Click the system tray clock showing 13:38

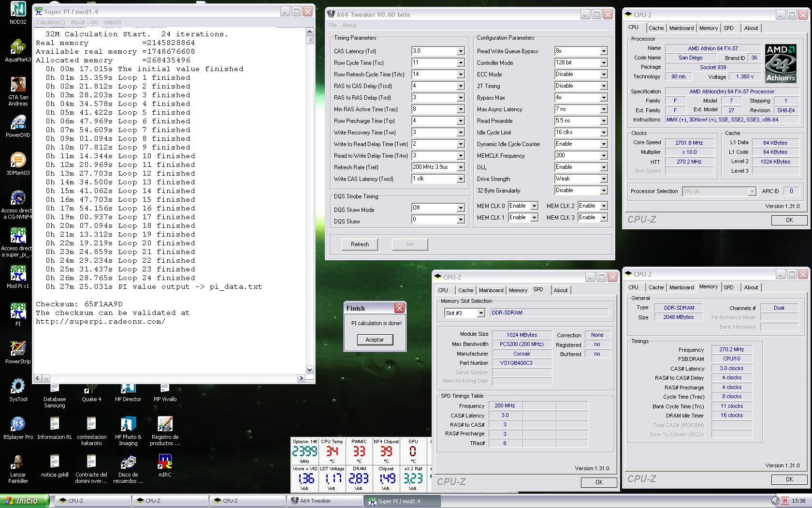(798, 501)
